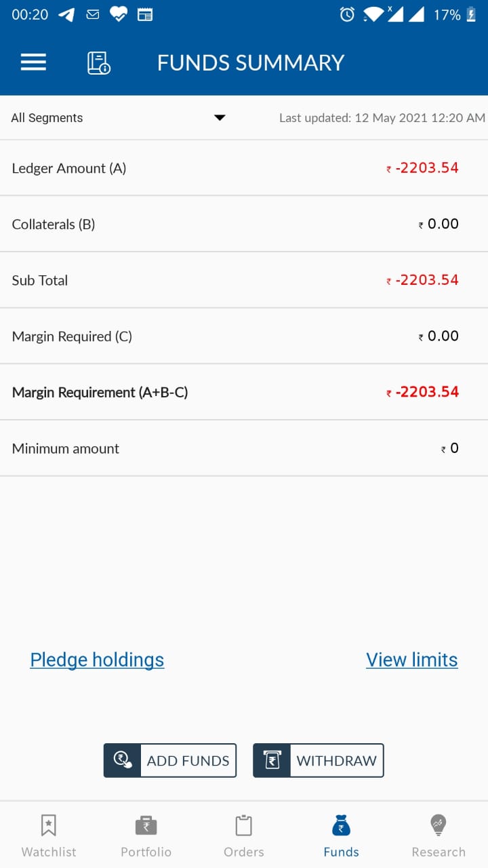This screenshot has height=868, width=488.
Task: Open the View limits link
Action: (411, 660)
